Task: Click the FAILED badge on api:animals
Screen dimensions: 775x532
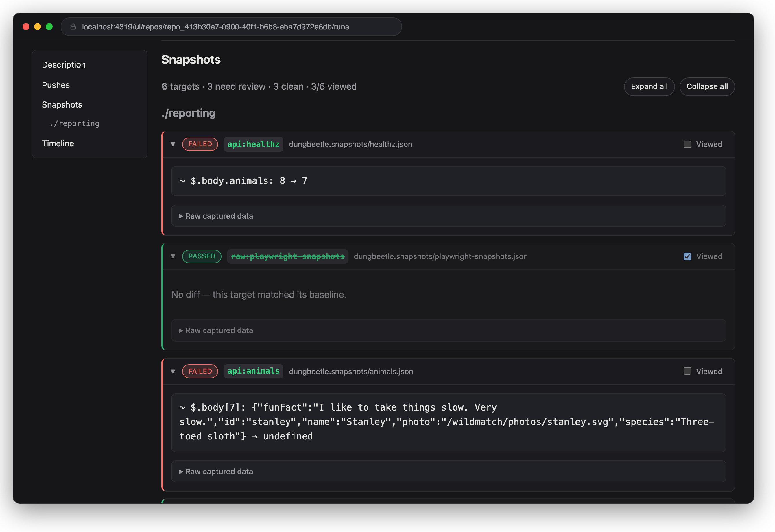Action: [200, 371]
